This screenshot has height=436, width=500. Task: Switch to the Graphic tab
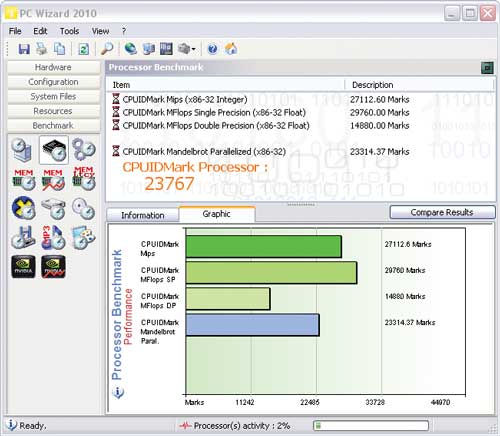pyautogui.click(x=217, y=214)
